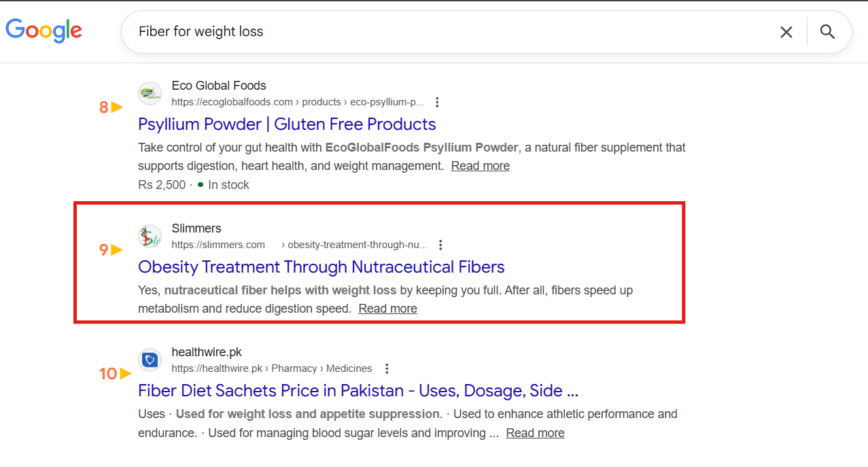Click the Slimmers site favicon
Screen dimensions: 868x467
150,237
